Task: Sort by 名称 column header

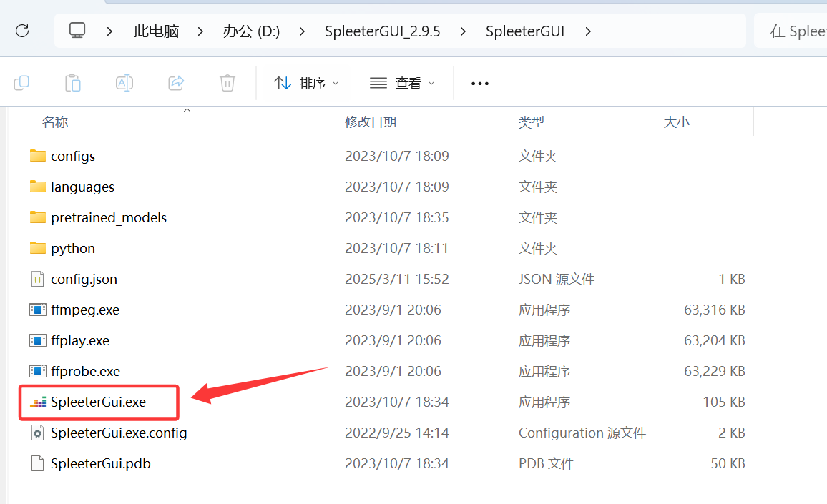Action: click(55, 122)
